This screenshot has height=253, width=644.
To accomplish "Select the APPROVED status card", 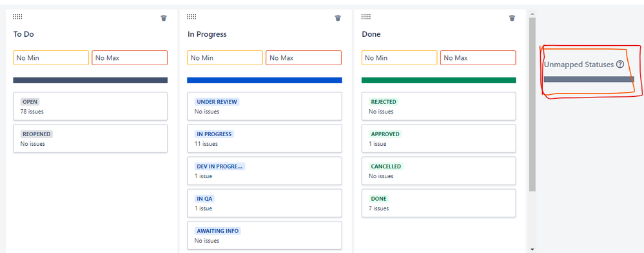I will (438, 139).
